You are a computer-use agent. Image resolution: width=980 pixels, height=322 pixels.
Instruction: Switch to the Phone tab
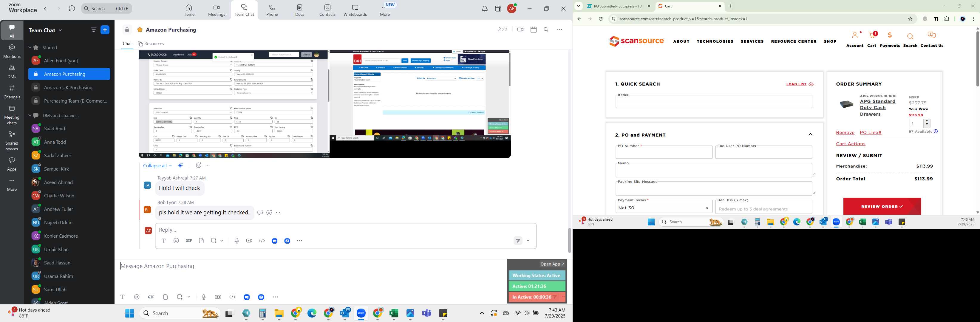tap(272, 10)
